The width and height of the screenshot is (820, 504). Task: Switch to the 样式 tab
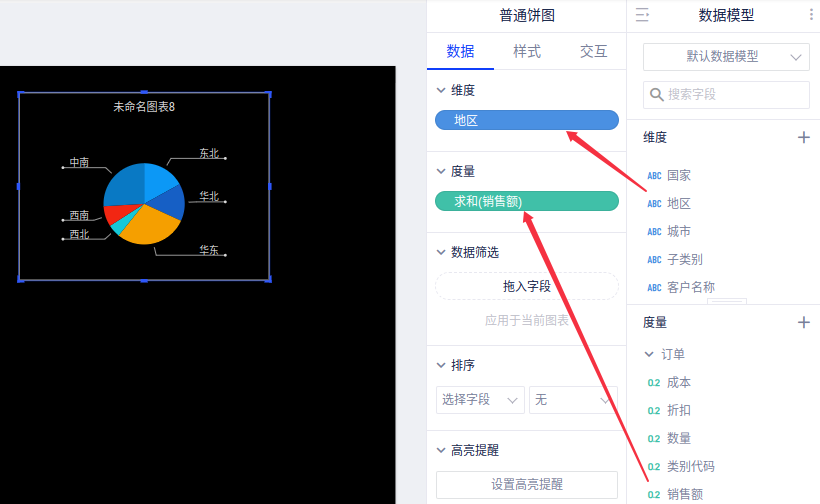pos(527,51)
